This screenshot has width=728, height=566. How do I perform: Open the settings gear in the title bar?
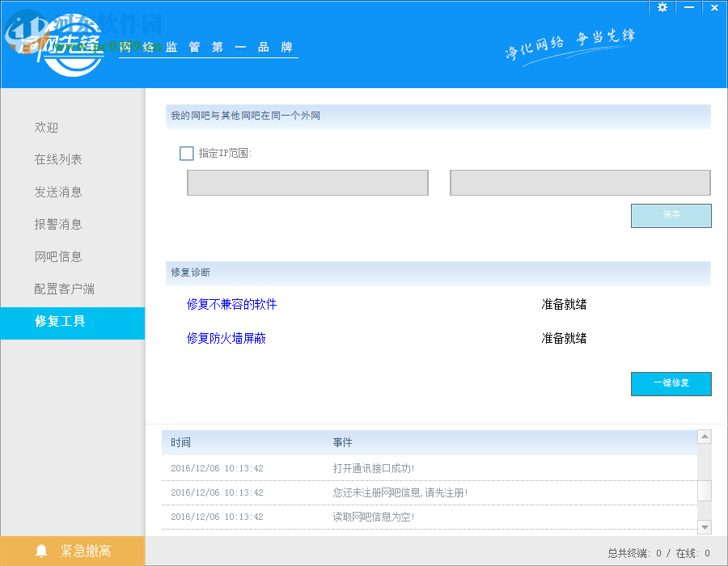(662, 7)
